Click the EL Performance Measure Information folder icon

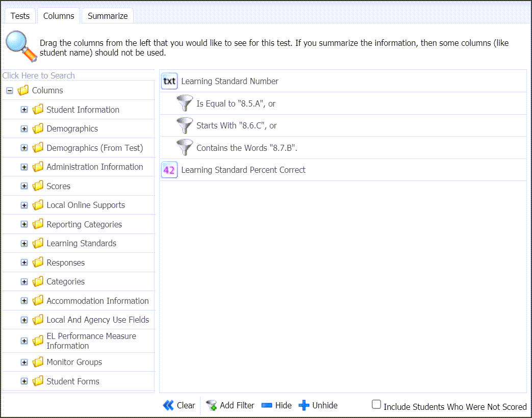pyautogui.click(x=38, y=341)
